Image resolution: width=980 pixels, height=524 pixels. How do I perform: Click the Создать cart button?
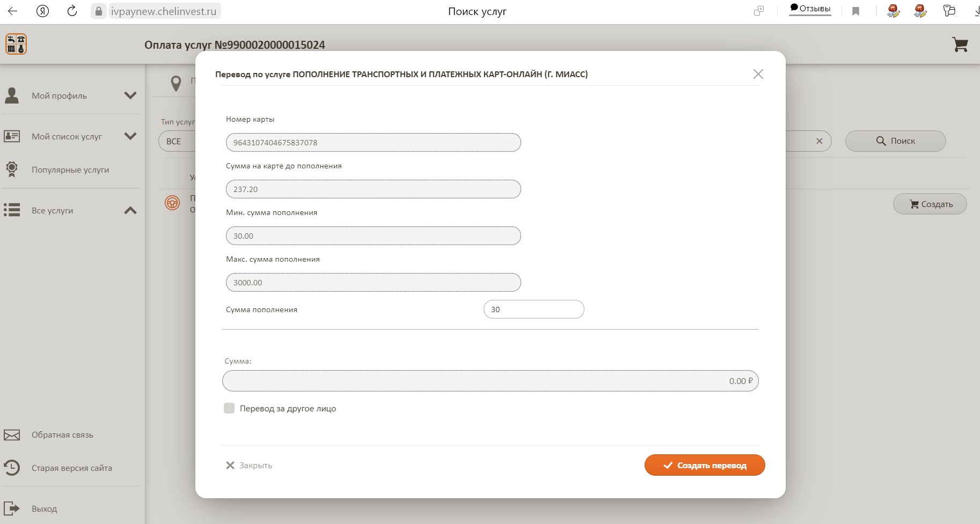[x=930, y=204]
